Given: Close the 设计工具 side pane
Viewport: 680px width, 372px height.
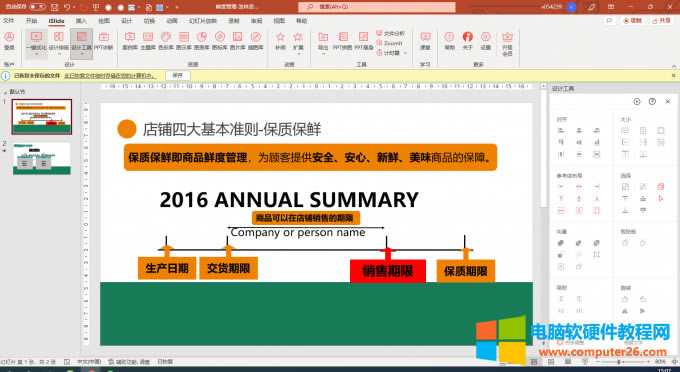Looking at the screenshot, I should coord(667,101).
